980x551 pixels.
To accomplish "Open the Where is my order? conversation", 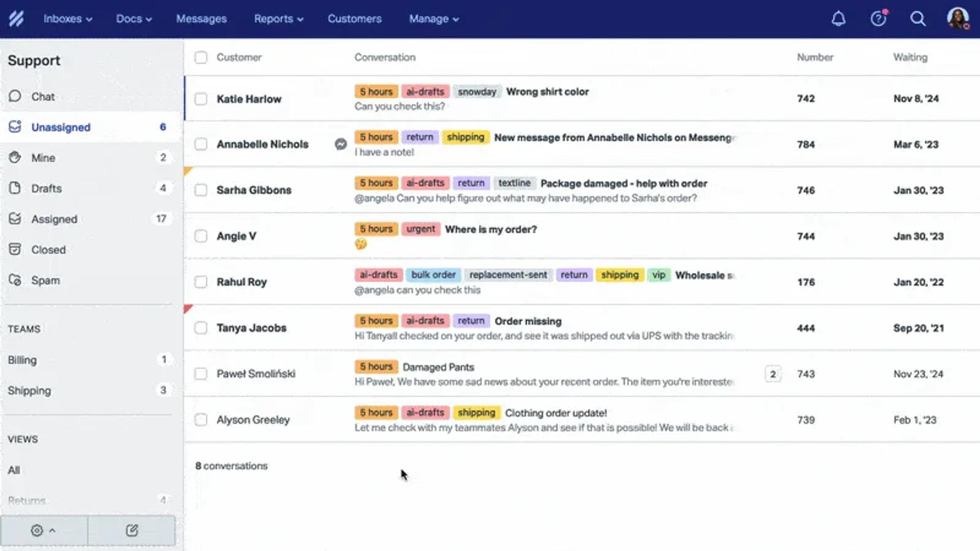I will 491,229.
